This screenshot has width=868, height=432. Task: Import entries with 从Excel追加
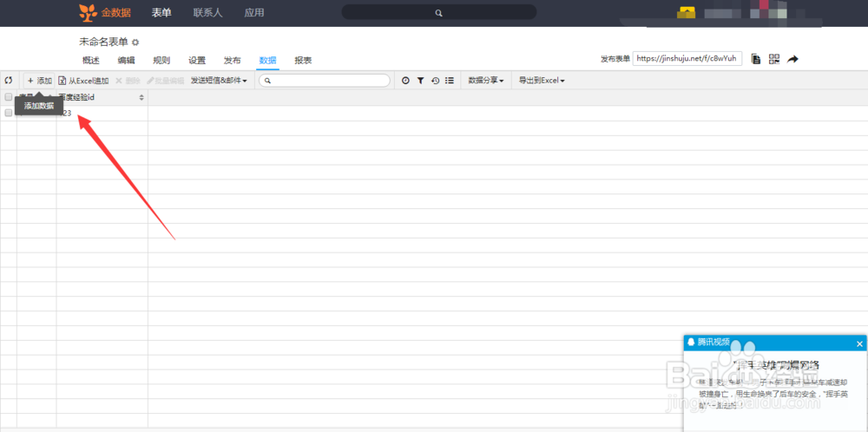(83, 81)
